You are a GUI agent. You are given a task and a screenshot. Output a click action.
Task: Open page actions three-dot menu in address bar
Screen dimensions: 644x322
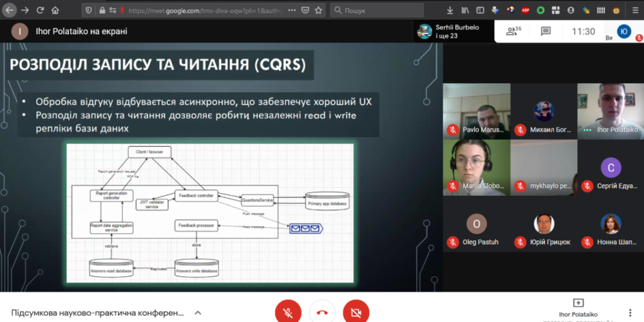pos(290,10)
